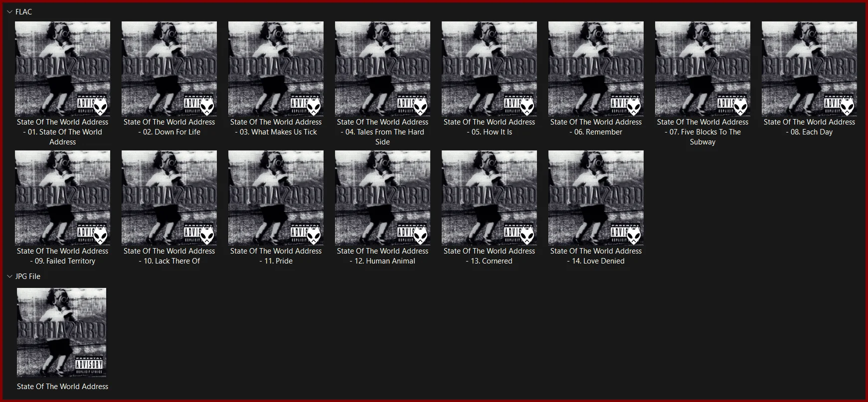Click file name '08. Each Day'
The image size is (868, 402).
[809, 127]
